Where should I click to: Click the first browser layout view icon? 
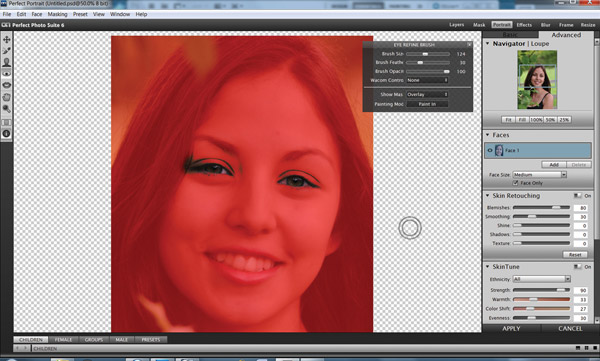click(578, 348)
